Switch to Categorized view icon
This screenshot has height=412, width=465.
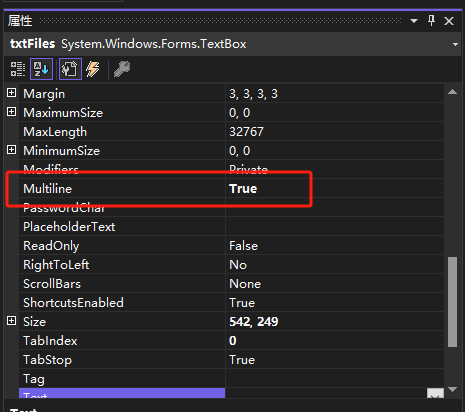point(18,69)
